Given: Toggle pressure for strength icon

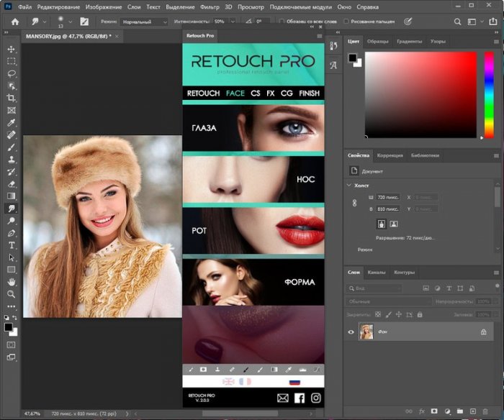Looking at the screenshot, I should tap(408, 22).
